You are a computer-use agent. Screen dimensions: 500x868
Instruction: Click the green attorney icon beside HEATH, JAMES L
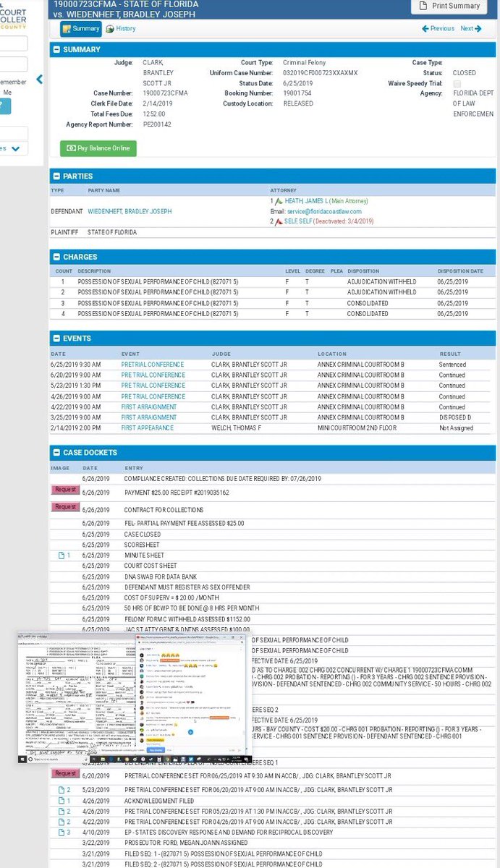point(278,201)
